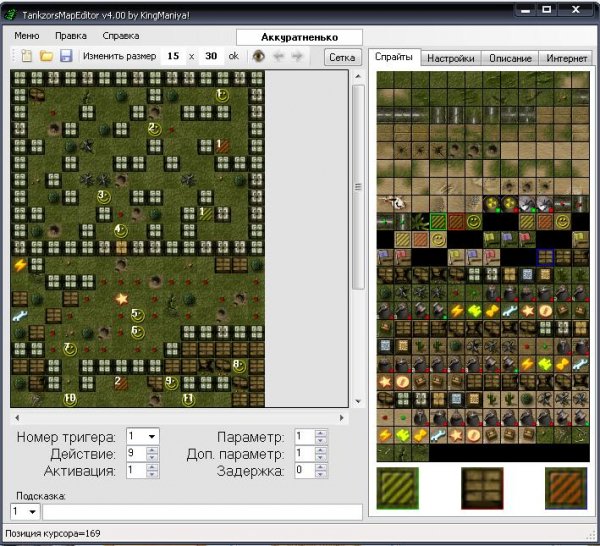Decrease the Доп. параметр value with down arrow
Screen dimensions: 600x546
pyautogui.click(x=321, y=458)
